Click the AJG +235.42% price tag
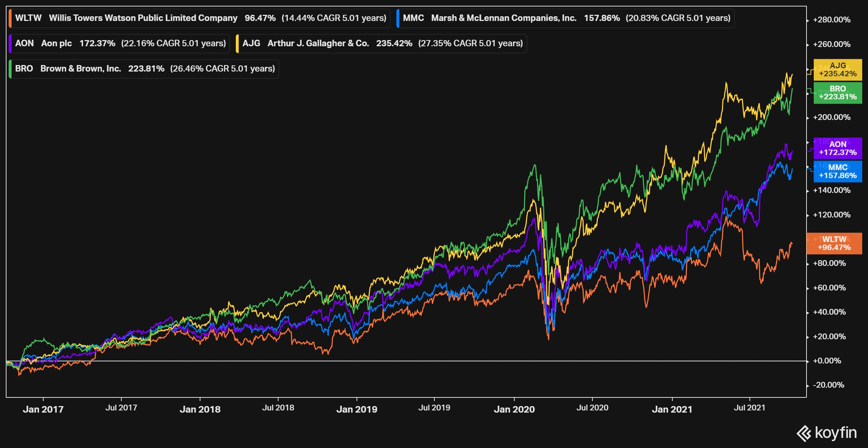The image size is (868, 448). (838, 70)
